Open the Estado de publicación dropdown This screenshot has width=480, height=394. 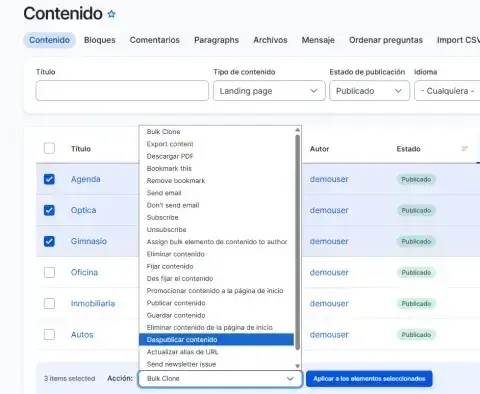coord(369,91)
